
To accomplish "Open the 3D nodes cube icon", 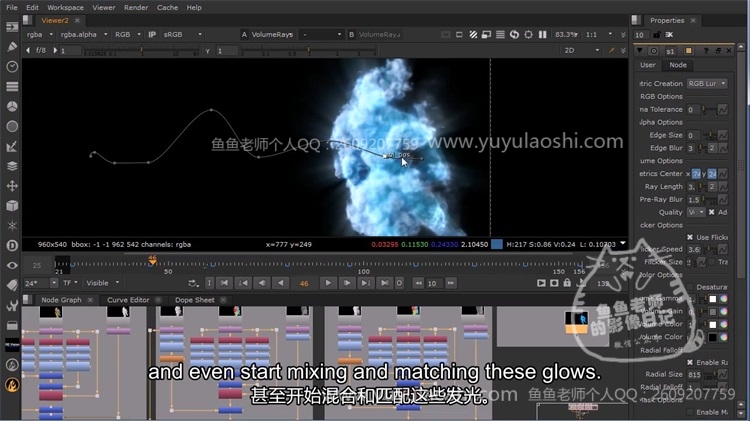I will [12, 206].
